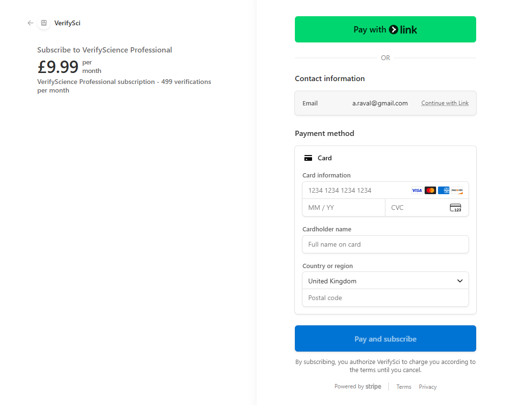Click the Continue with Link link

(x=445, y=103)
